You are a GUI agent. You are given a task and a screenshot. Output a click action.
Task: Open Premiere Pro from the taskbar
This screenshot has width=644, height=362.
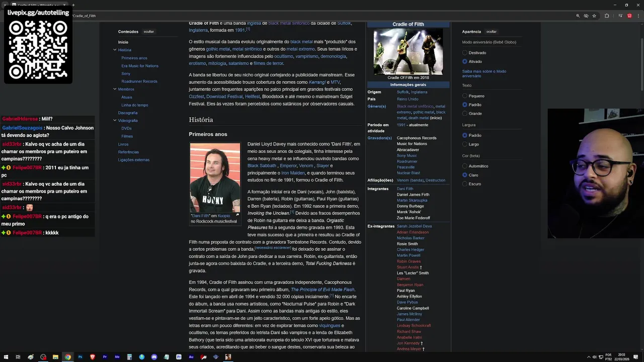[x=105, y=357]
